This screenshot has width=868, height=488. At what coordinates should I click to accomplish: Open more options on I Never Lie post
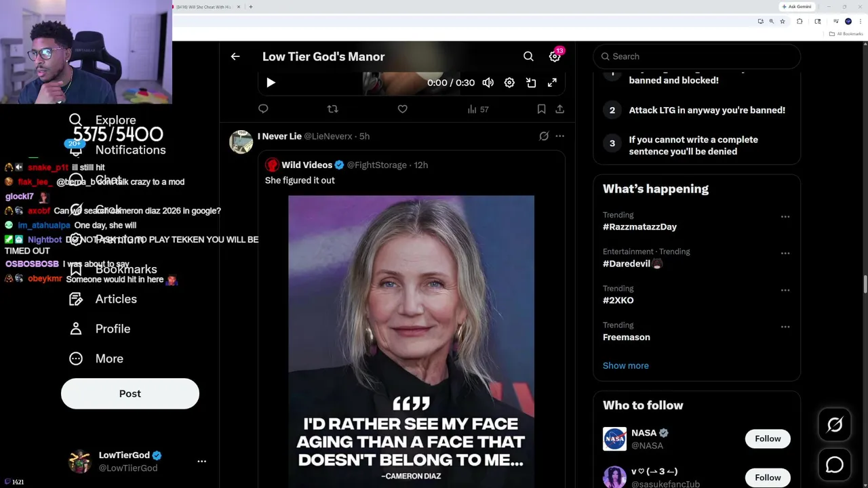[559, 136]
